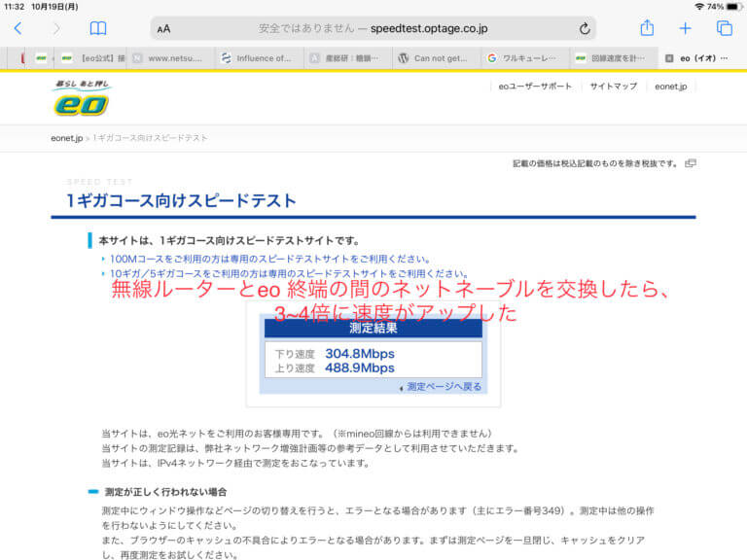
Task: Go back with the Safari back arrow
Action: tap(18, 28)
